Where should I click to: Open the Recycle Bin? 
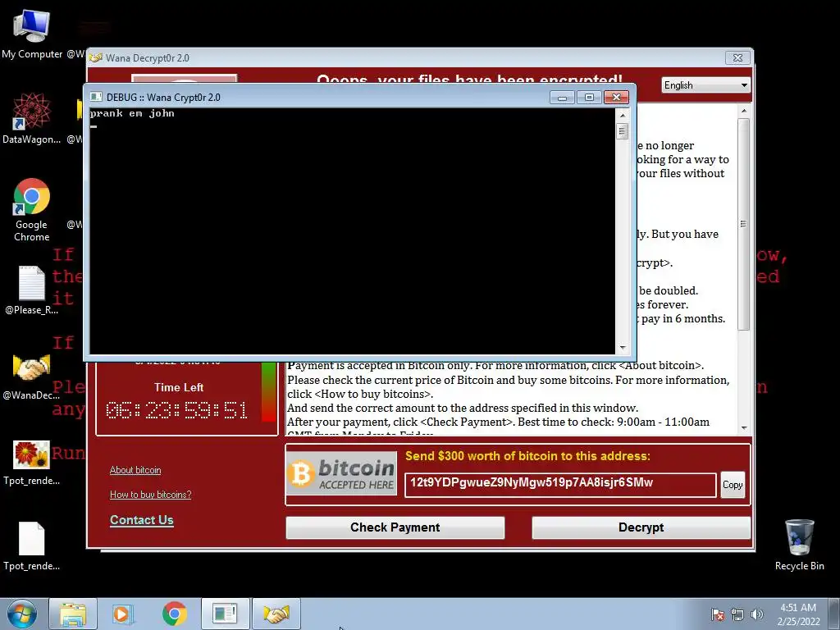click(799, 545)
